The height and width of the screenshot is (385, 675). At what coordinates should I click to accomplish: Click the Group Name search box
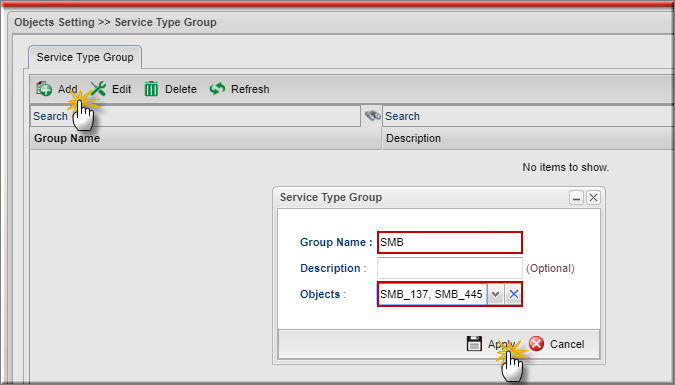click(195, 116)
